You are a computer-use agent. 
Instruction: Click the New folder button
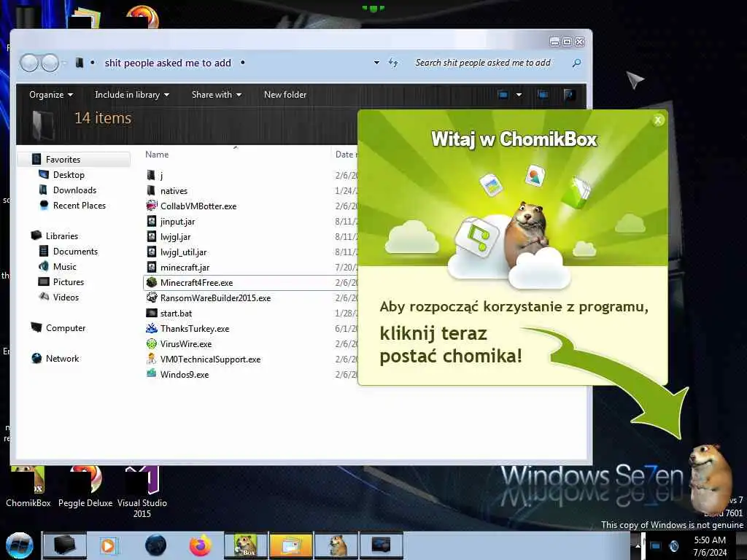(285, 95)
